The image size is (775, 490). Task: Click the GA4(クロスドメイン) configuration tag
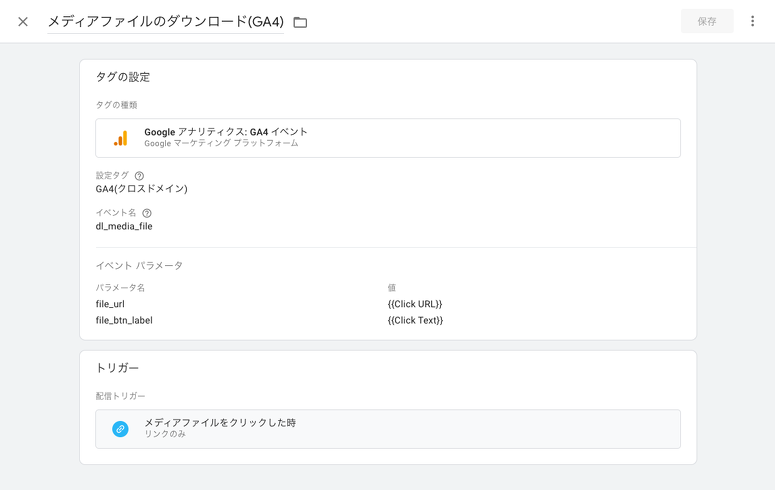(141, 189)
